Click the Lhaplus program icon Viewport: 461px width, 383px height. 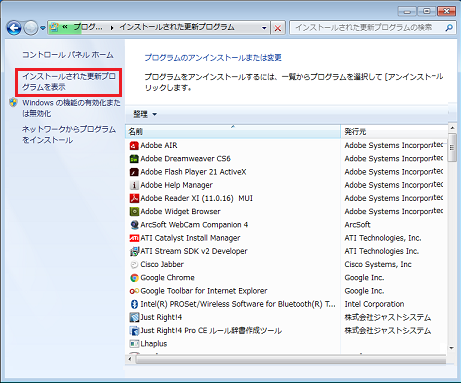134,344
